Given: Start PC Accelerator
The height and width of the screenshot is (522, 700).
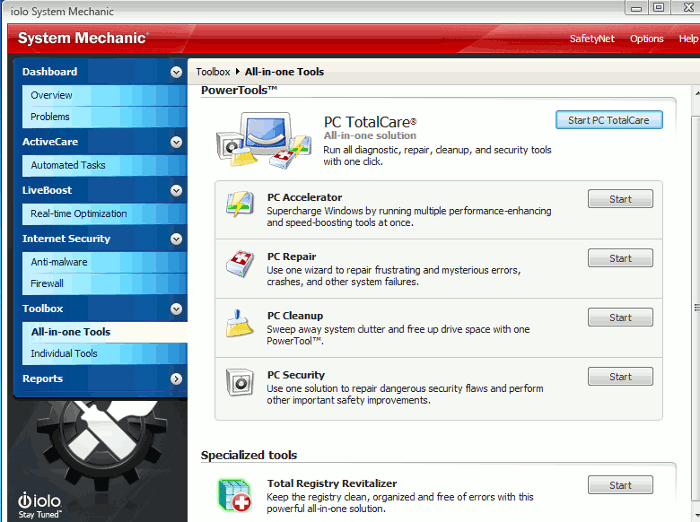Looking at the screenshot, I should pyautogui.click(x=621, y=199).
